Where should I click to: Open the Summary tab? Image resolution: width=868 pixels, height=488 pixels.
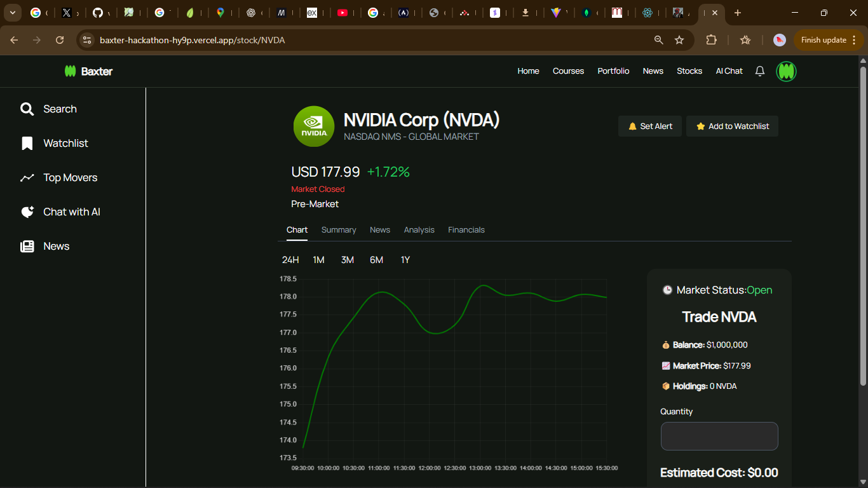(339, 230)
